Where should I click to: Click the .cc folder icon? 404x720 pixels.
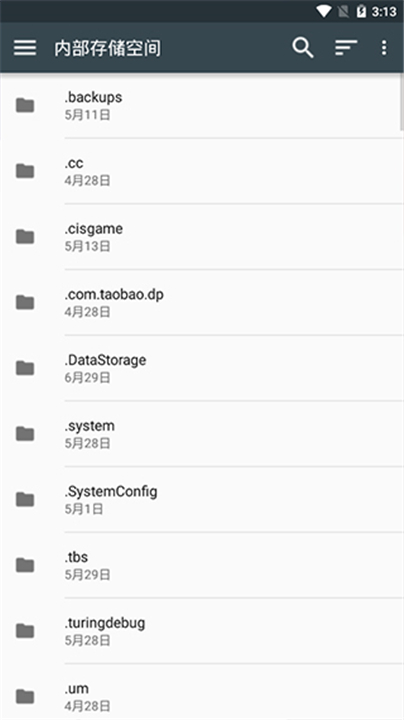click(25, 171)
